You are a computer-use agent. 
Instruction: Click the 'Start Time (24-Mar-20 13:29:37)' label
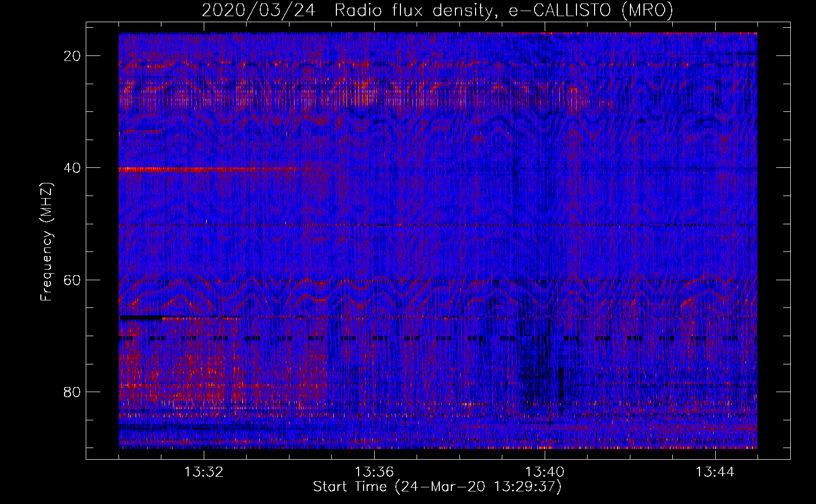437,487
